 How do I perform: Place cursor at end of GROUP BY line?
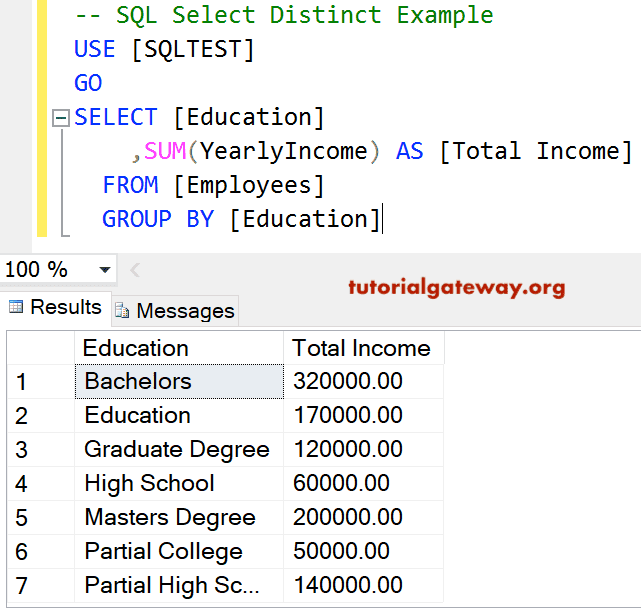click(x=382, y=219)
